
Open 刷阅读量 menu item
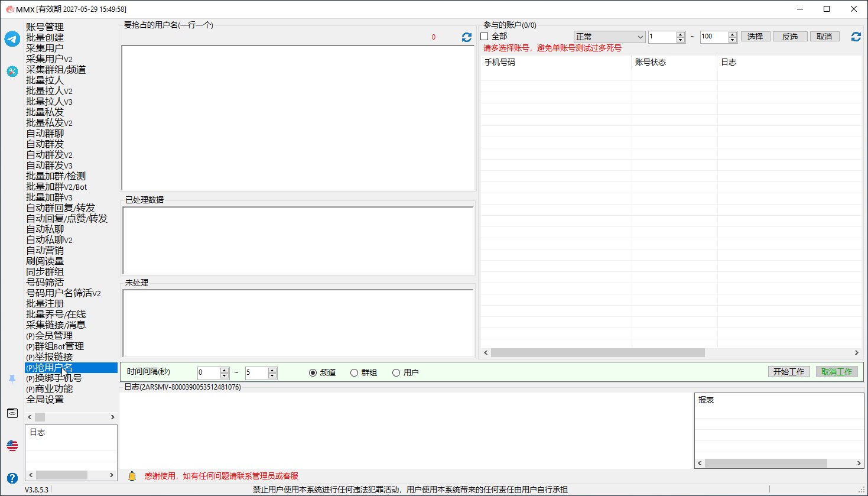45,261
